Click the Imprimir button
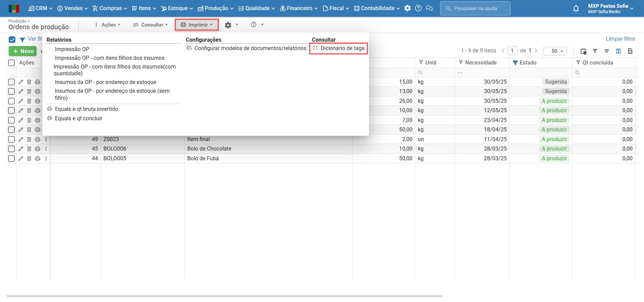This screenshot has height=302, width=644. (197, 25)
